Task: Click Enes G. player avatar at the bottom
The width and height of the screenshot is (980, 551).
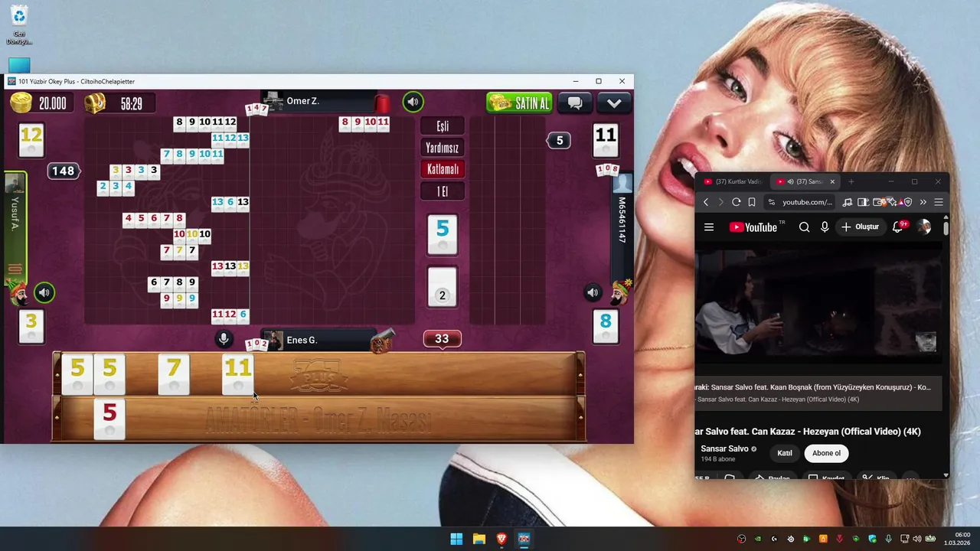Action: 273,341
